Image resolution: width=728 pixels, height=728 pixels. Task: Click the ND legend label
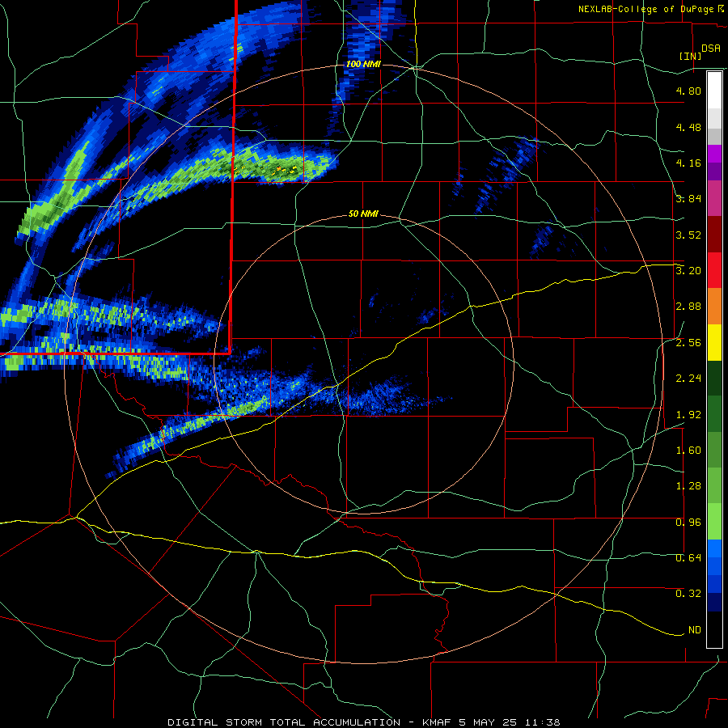point(695,630)
